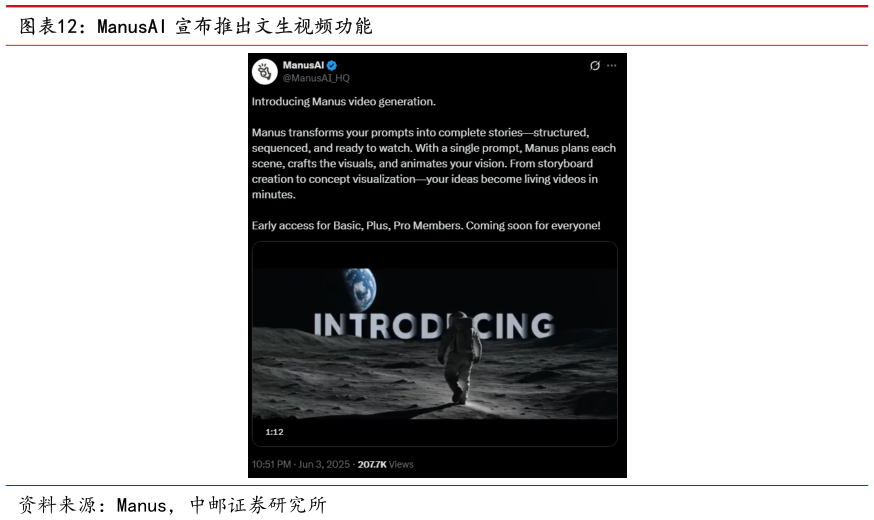Click the Jun 3, 2025 date
The height and width of the screenshot is (520, 874).
point(325,464)
